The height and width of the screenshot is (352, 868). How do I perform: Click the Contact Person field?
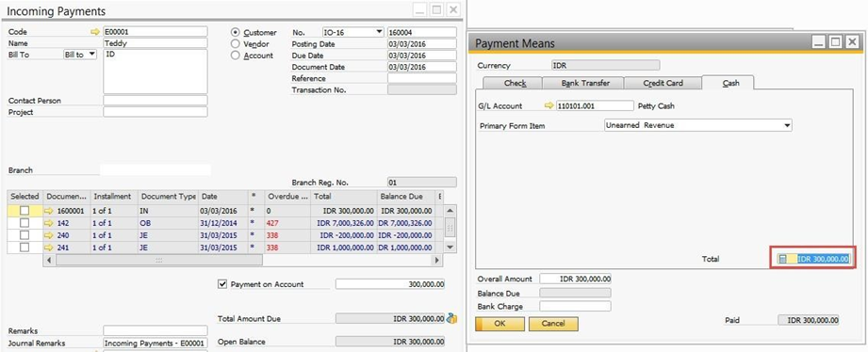coord(156,101)
